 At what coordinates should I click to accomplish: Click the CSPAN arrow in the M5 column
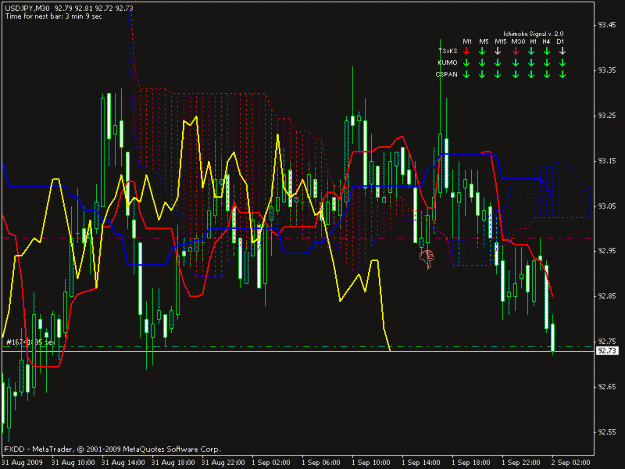pos(482,74)
